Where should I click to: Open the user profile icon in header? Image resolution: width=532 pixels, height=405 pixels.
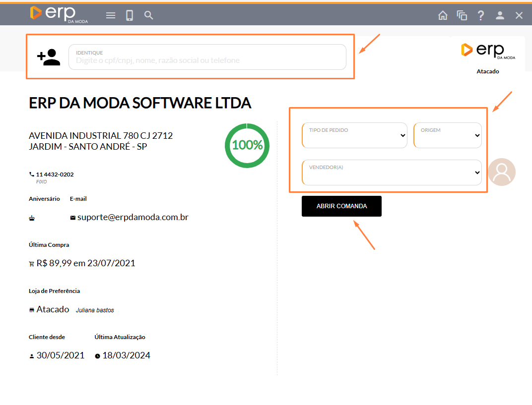(500, 15)
